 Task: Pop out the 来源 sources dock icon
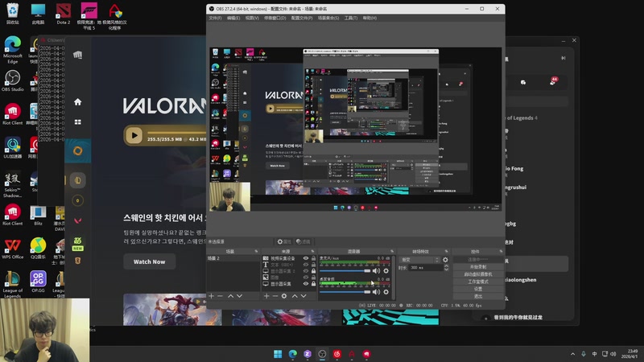click(312, 251)
